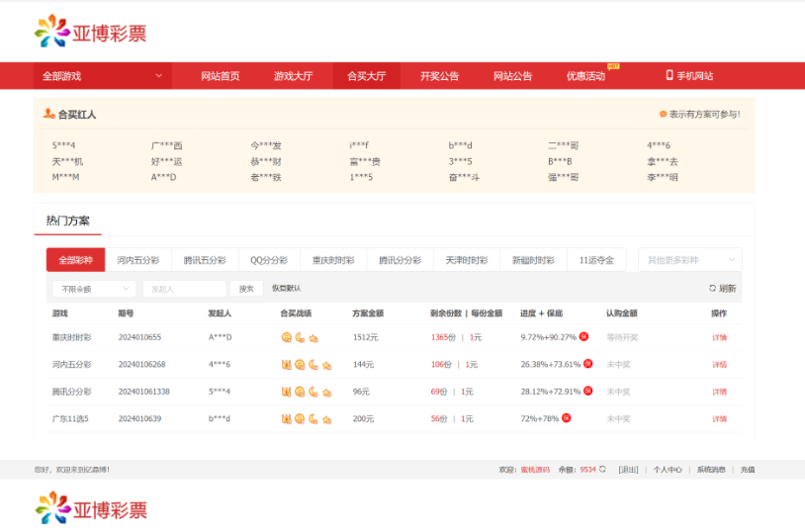Select the 全部彩种 tab
805x532 pixels.
click(x=75, y=260)
